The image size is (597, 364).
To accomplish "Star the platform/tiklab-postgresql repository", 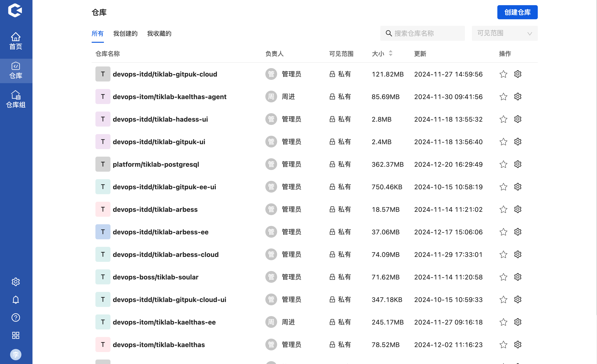I will (x=503, y=164).
